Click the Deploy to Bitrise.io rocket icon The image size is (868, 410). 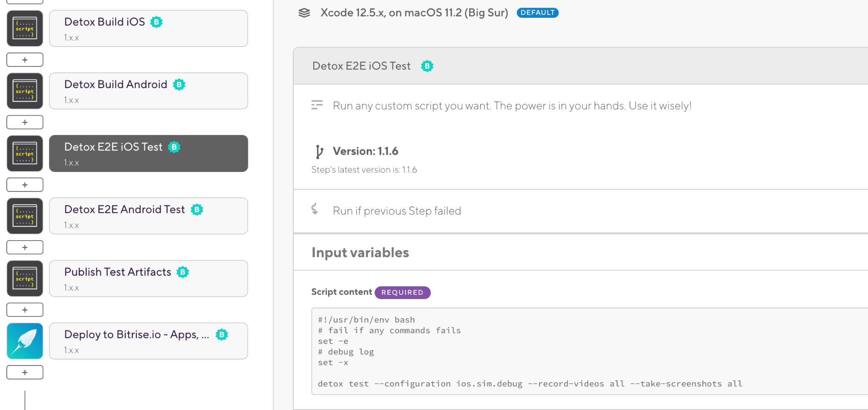click(x=25, y=341)
